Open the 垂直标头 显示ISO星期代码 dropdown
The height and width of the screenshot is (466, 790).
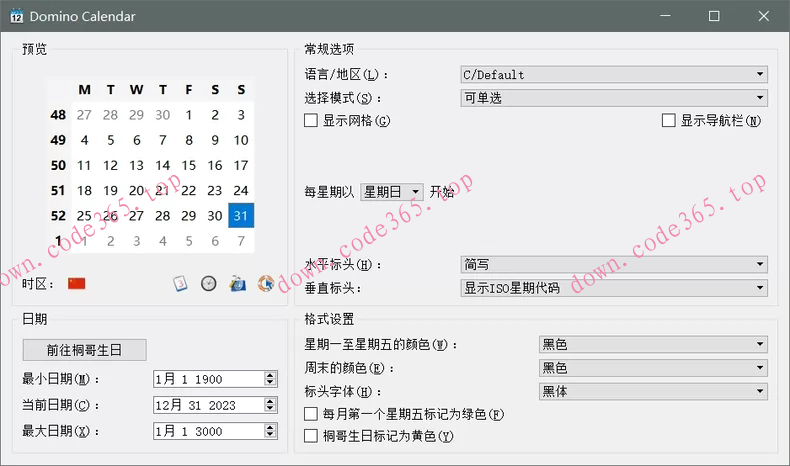coord(614,288)
